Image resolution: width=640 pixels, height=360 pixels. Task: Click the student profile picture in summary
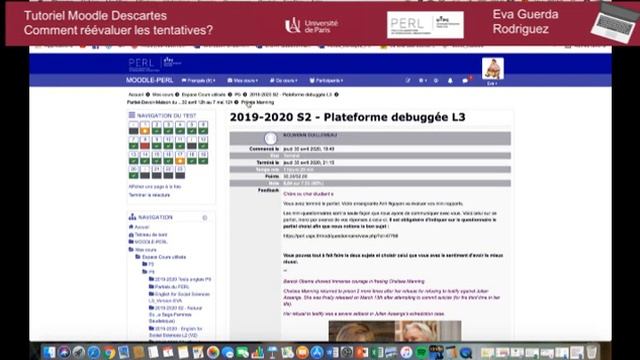(270, 139)
